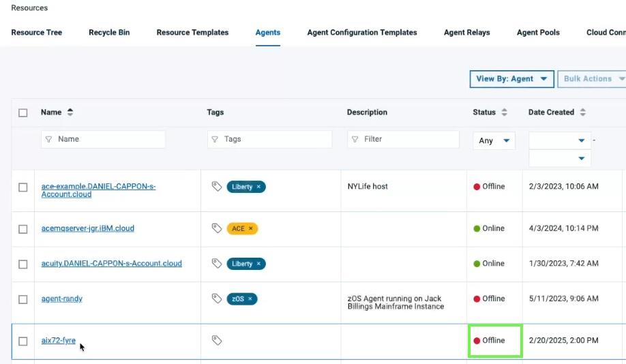Open the aix72-fyre agent link
The width and height of the screenshot is (626, 364).
tap(58, 340)
